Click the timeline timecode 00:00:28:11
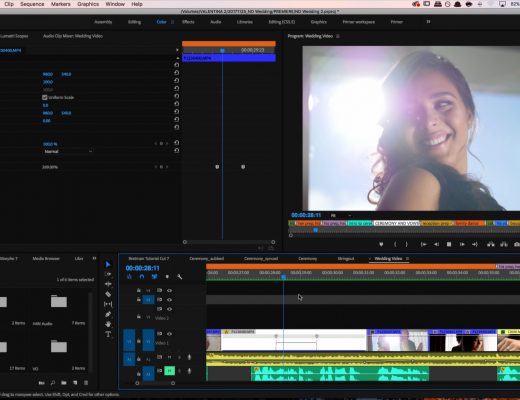This screenshot has width=520, height=400. 142,268
